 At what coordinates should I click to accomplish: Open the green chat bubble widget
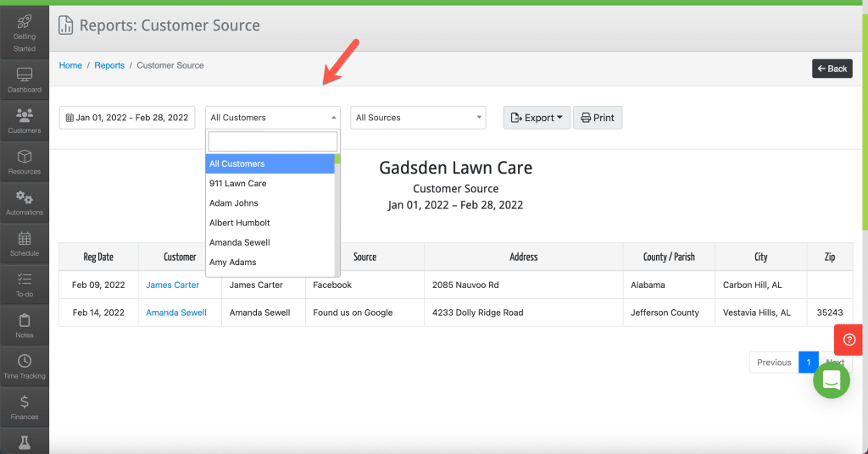tap(832, 380)
